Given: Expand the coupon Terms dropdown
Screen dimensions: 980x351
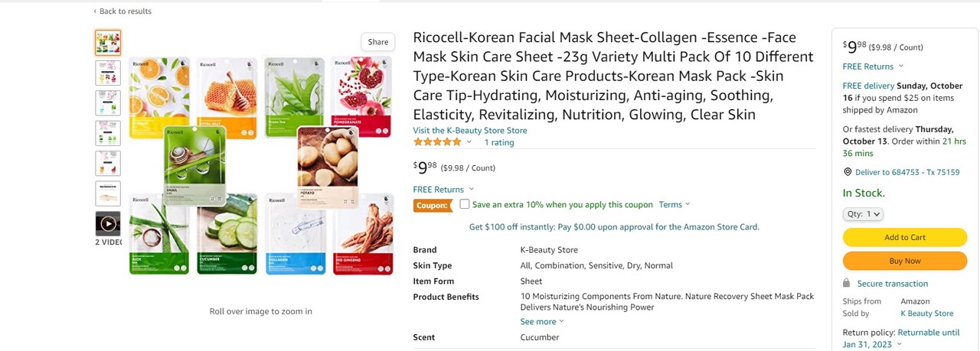Looking at the screenshot, I should 675,205.
